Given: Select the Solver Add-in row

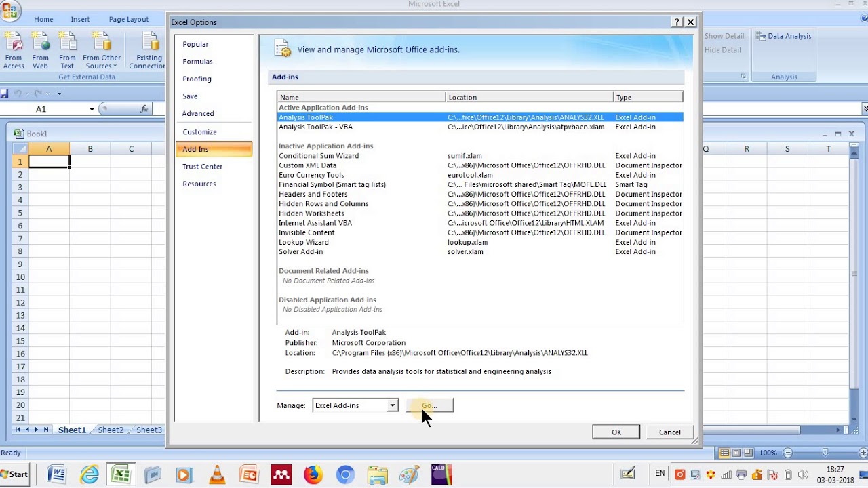Looking at the screenshot, I should (x=480, y=252).
